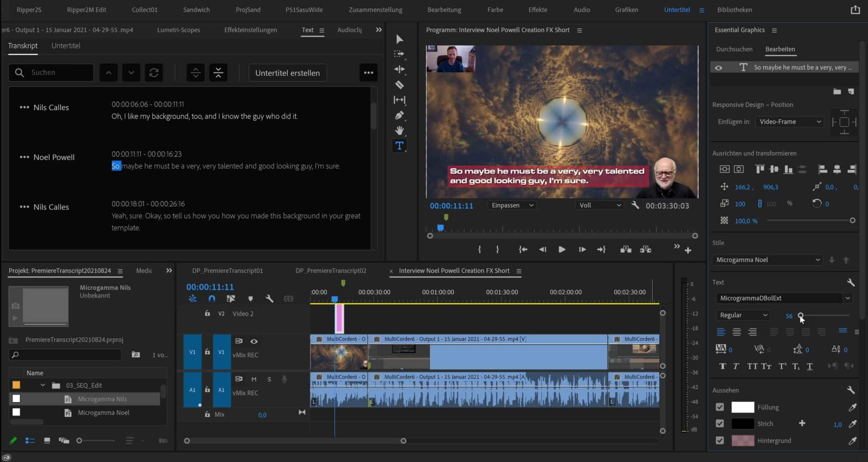Click the Untertitel erstellen button
Screen dimensions: 868x462
point(288,72)
